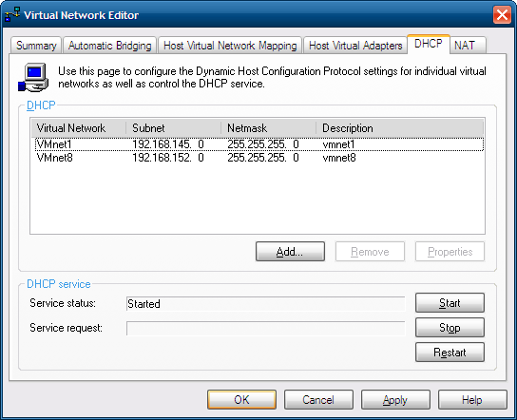Open the Automatic Bridging tab
Image resolution: width=517 pixels, height=420 pixels.
pyautogui.click(x=110, y=46)
